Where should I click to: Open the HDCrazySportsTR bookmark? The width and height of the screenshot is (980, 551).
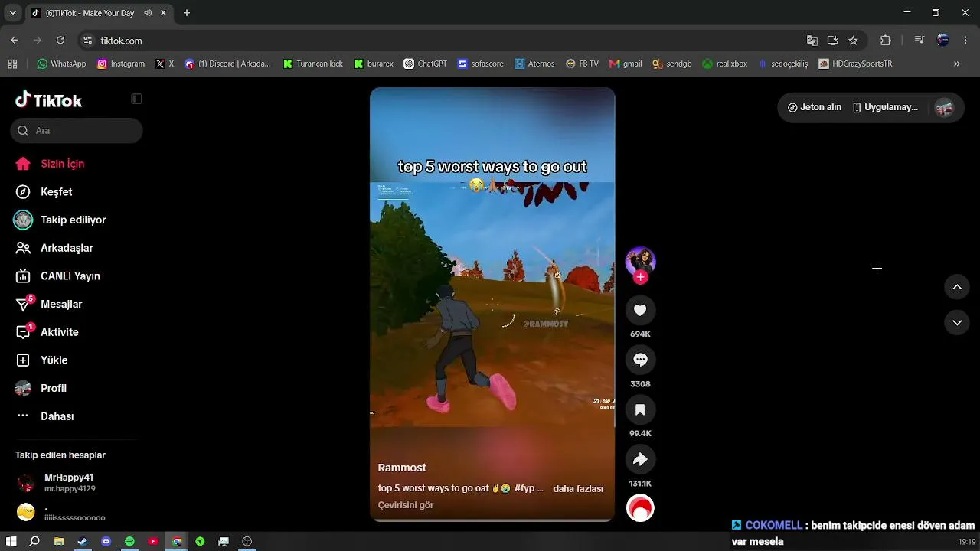855,64
